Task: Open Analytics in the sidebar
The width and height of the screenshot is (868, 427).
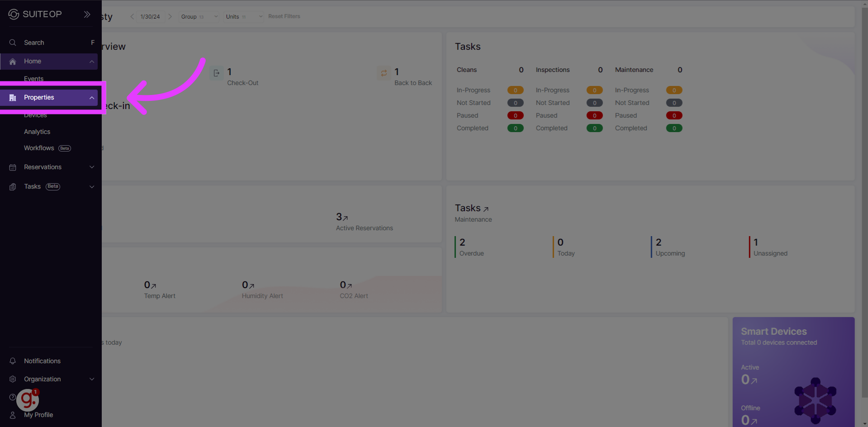Action: (x=37, y=132)
